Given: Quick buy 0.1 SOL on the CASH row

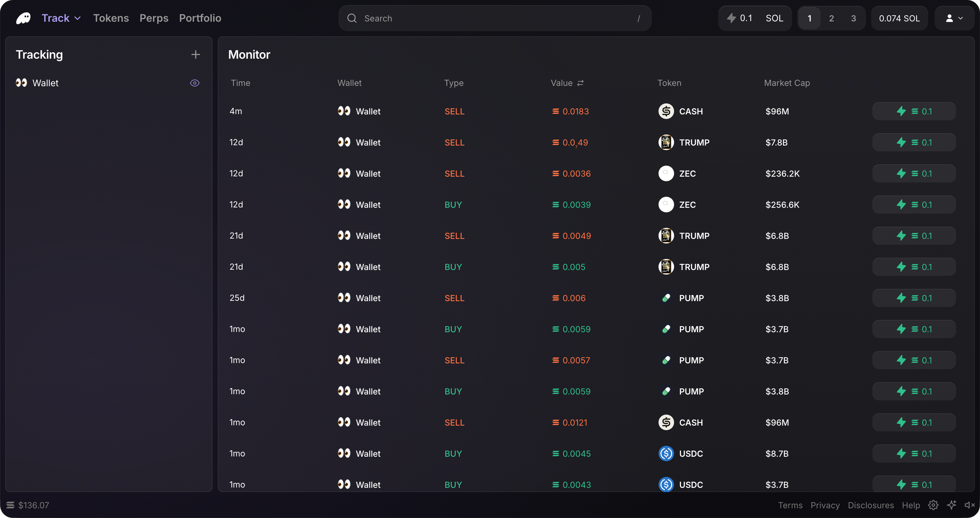Looking at the screenshot, I should click(914, 111).
